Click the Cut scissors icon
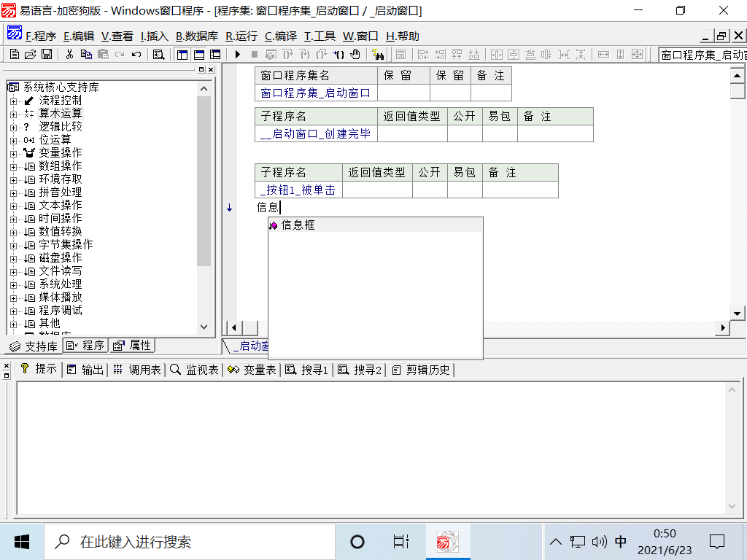Screen dimensions: 747x560 [x=69, y=54]
